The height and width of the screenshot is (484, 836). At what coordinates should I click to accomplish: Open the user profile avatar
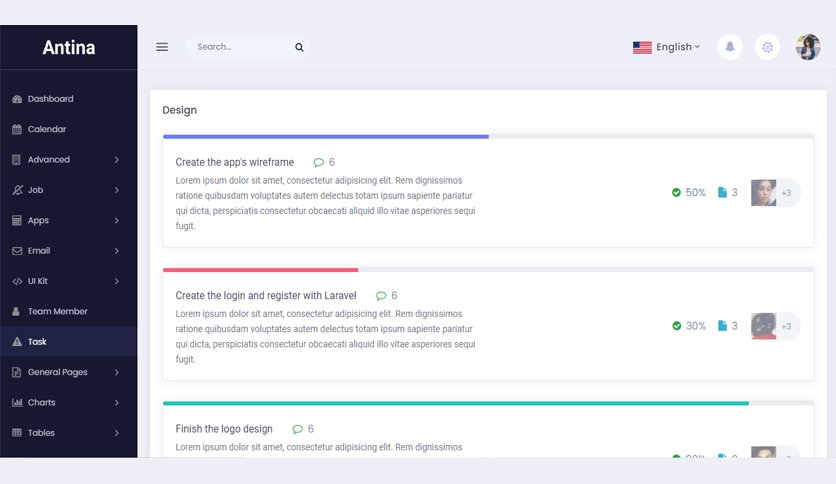tap(808, 47)
